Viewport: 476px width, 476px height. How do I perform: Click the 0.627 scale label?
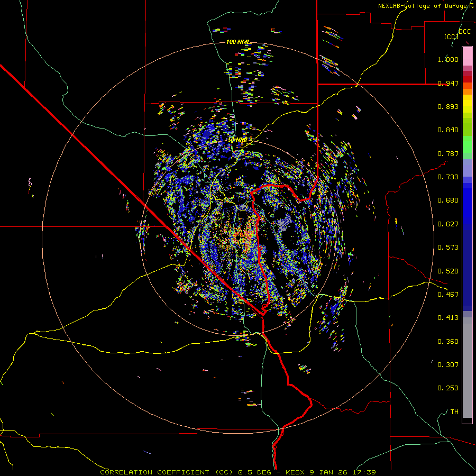[x=448, y=224]
